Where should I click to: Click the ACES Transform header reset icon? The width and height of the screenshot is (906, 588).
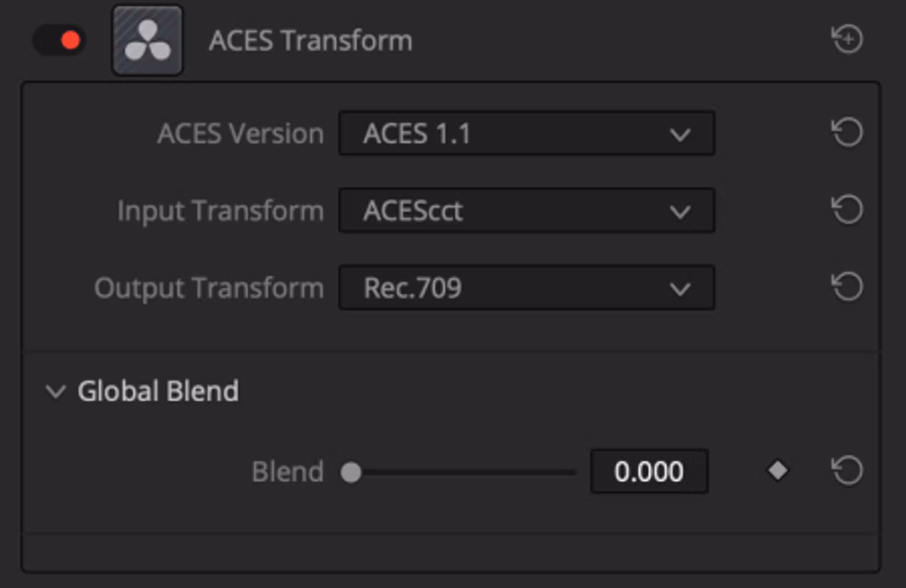pos(847,39)
